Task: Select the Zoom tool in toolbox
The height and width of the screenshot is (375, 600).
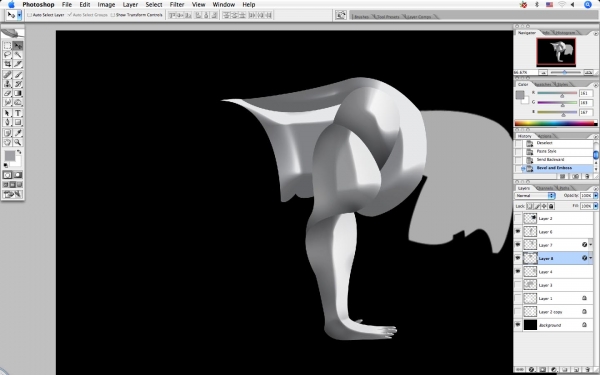Action: pos(18,142)
